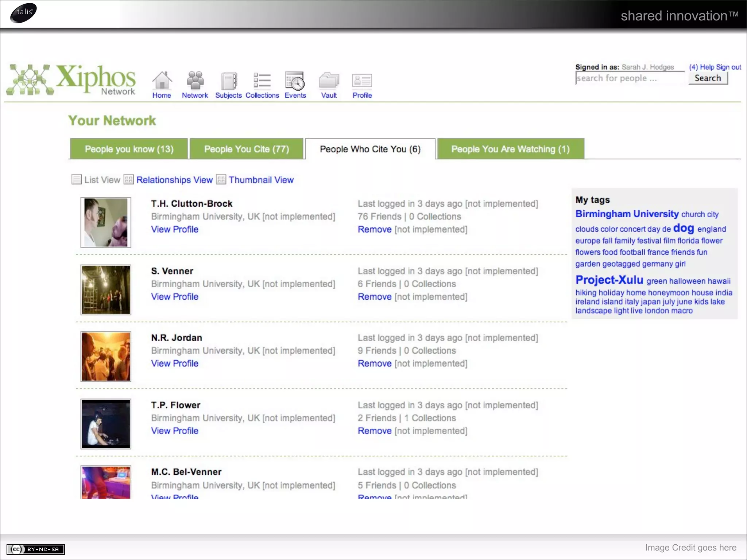
Task: Click the landscape tag
Action: [593, 311]
